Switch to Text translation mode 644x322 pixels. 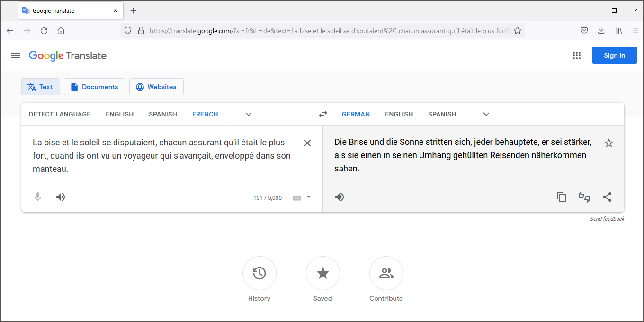coord(41,87)
